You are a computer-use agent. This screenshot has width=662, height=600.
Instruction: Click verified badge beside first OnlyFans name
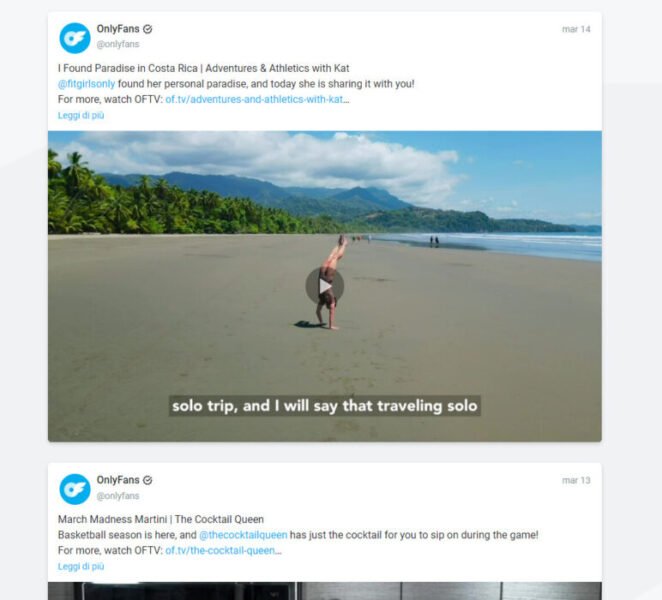tap(147, 29)
